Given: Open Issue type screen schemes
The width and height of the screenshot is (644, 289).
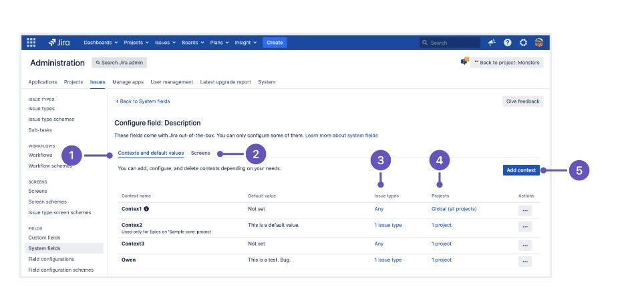Looking at the screenshot, I should coord(60,213).
